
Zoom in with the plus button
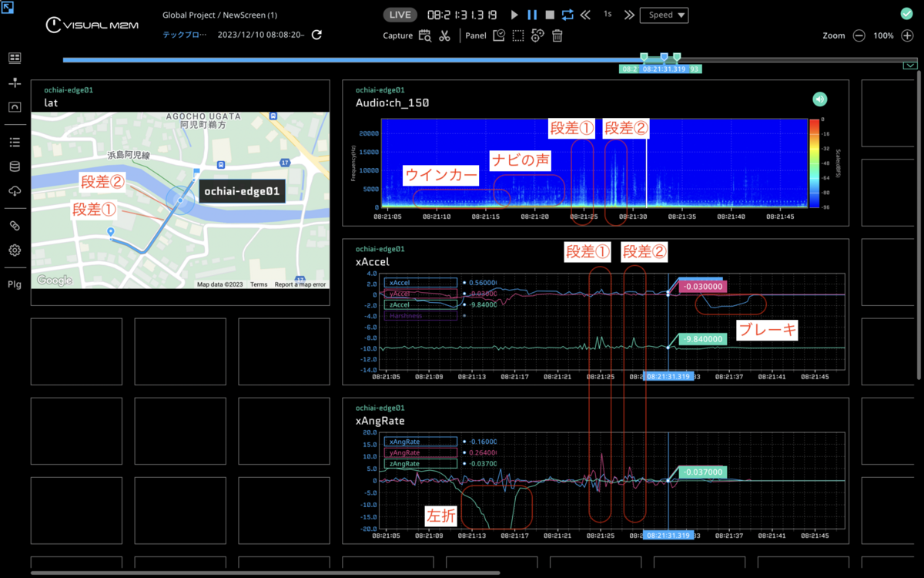[x=908, y=35]
